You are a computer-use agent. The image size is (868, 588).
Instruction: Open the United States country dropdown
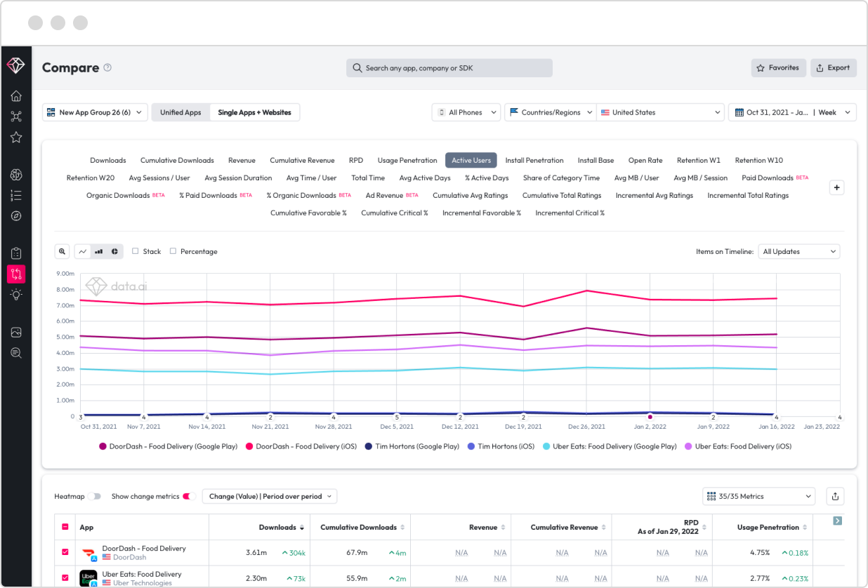point(660,112)
